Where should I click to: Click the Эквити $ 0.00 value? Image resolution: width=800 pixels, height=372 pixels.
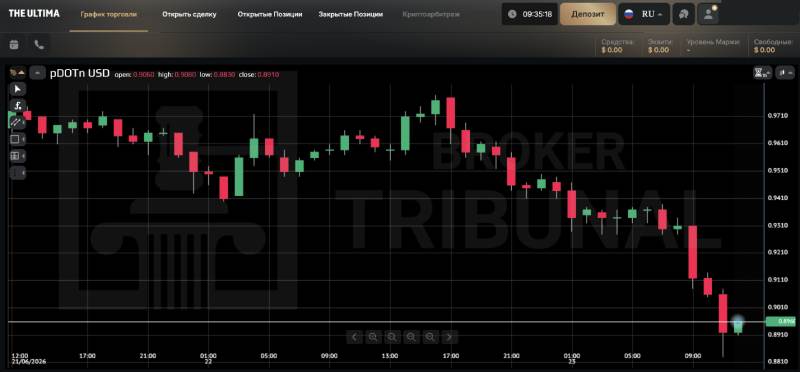(659, 46)
